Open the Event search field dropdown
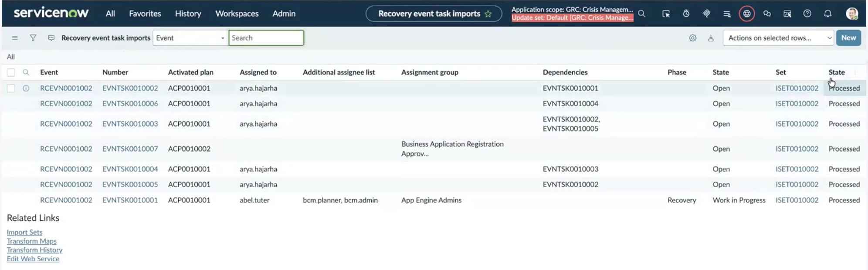Viewport: 868px width, 270px height. pos(190,38)
